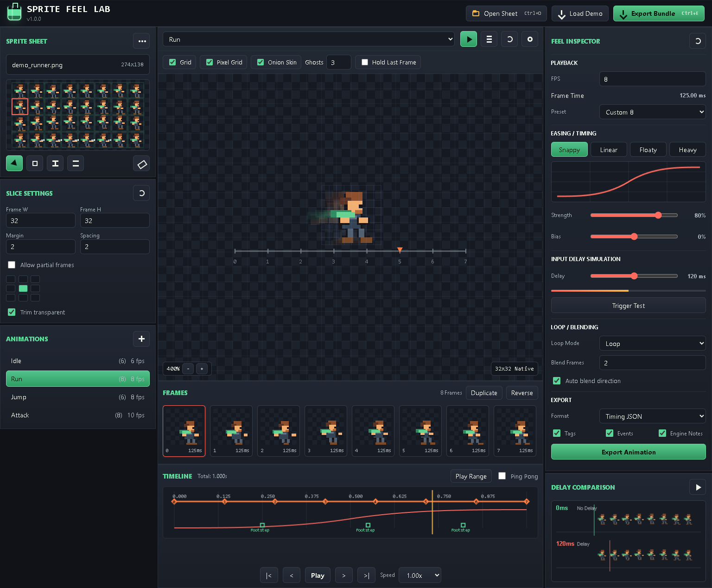Click the Reverse frames button
This screenshot has height=588, width=712.
(x=522, y=393)
